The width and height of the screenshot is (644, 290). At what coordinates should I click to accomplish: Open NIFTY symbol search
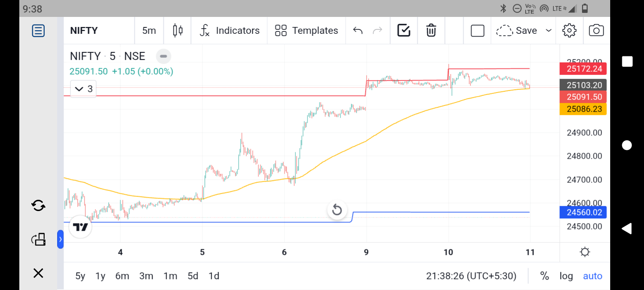(84, 31)
